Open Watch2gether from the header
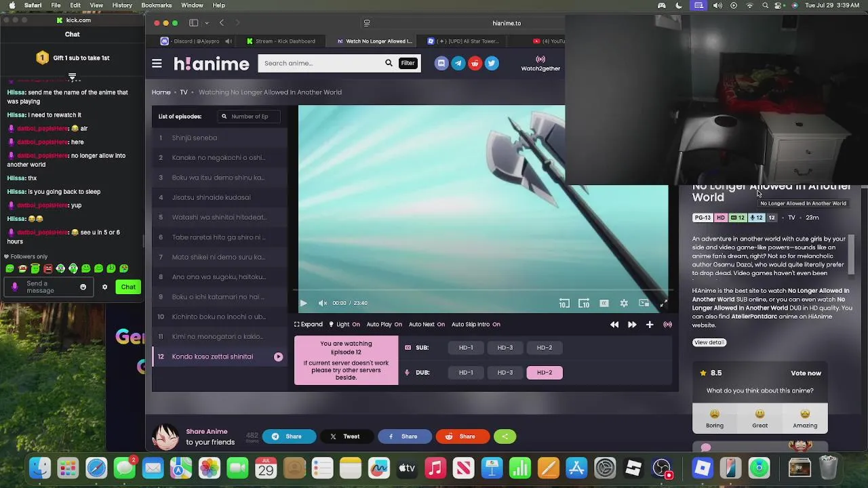Viewport: 868px width, 488px height. pos(540,64)
